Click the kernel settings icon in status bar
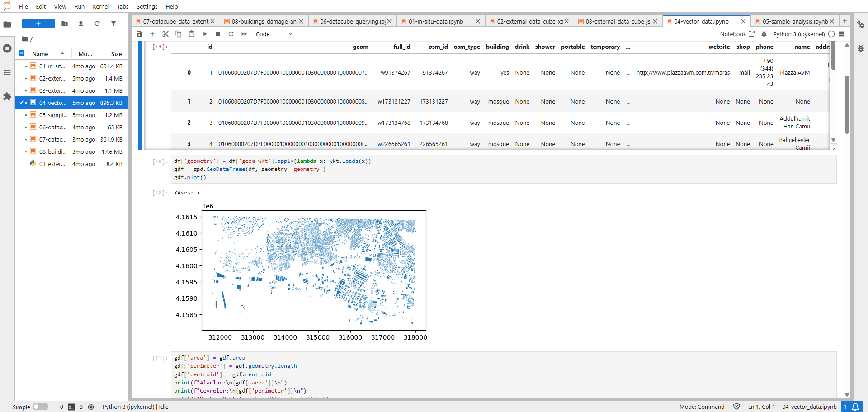Image resolution: width=868 pixels, height=412 pixels. pos(91,407)
